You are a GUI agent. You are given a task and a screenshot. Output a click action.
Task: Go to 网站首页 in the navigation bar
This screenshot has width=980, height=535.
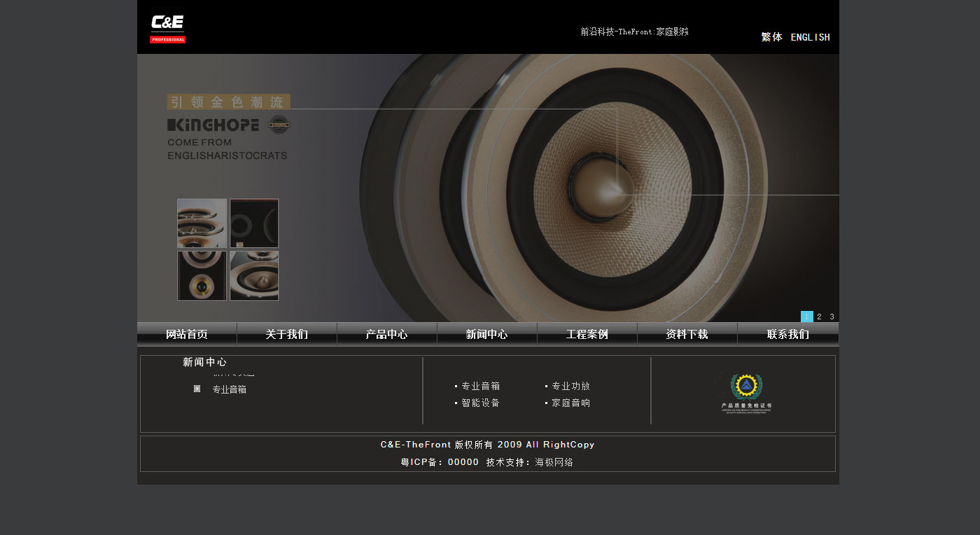(187, 334)
